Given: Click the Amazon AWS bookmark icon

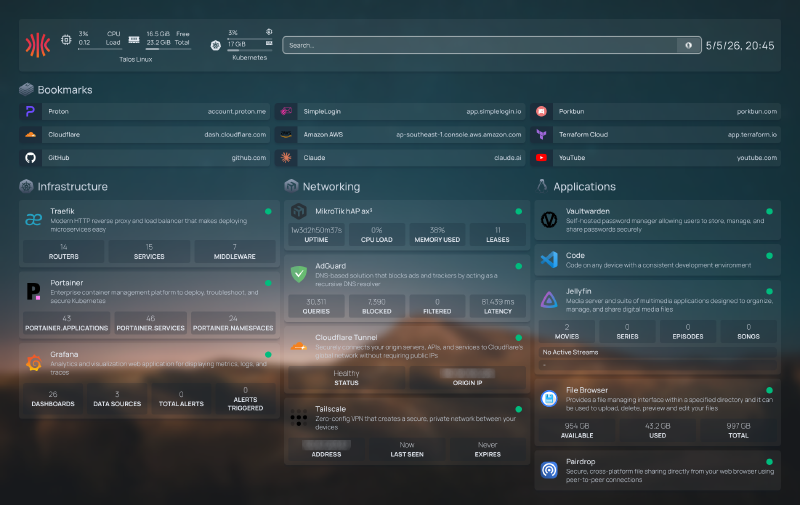Looking at the screenshot, I should pyautogui.click(x=286, y=135).
